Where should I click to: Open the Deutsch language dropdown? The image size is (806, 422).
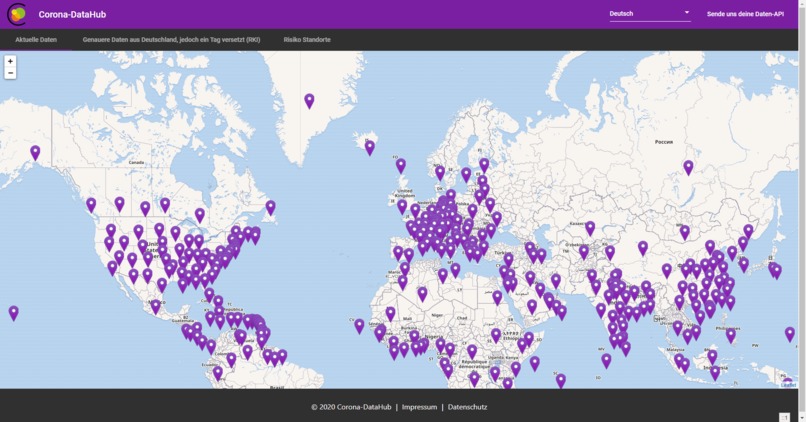(650, 14)
